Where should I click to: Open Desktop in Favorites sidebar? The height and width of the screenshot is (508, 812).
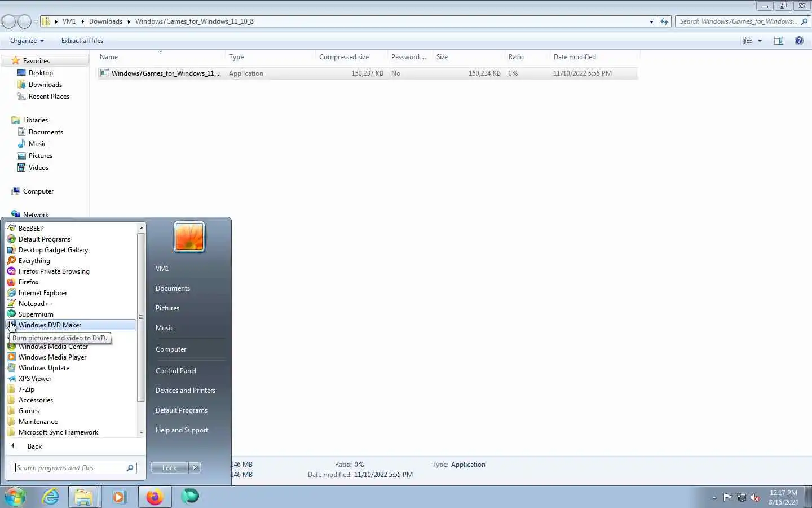(x=41, y=72)
